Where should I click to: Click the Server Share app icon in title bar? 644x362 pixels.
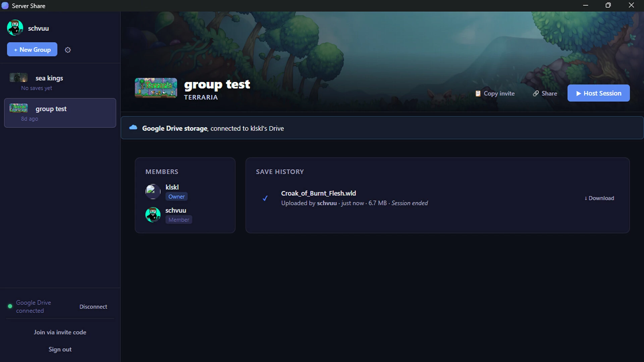(5, 6)
